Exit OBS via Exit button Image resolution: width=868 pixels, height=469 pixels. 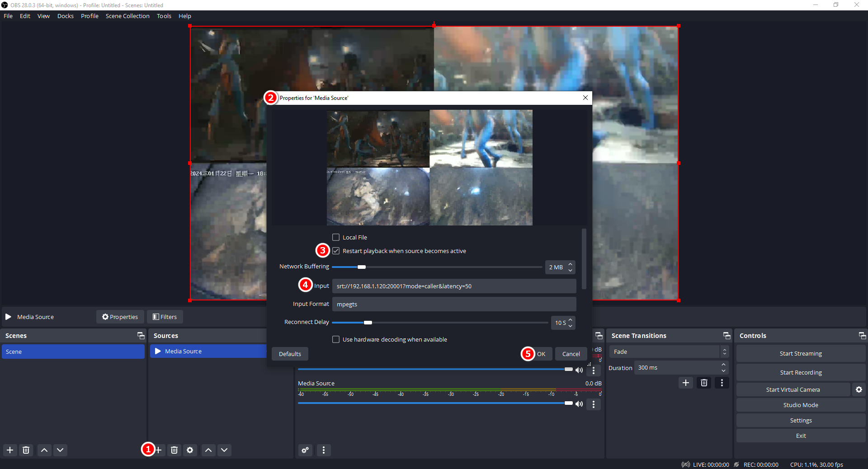(x=801, y=436)
